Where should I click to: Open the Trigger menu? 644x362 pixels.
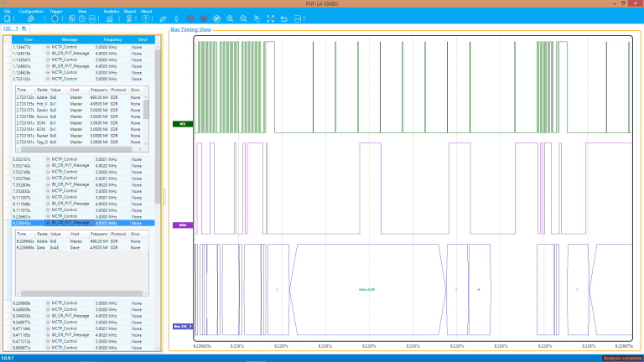point(56,12)
